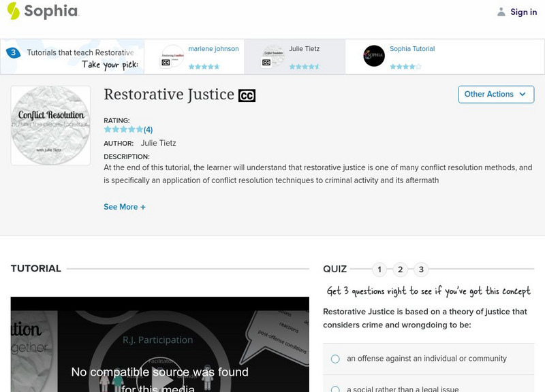This screenshot has width=545, height=392.
Task: Select quiz step 2 marker
Action: (400, 268)
